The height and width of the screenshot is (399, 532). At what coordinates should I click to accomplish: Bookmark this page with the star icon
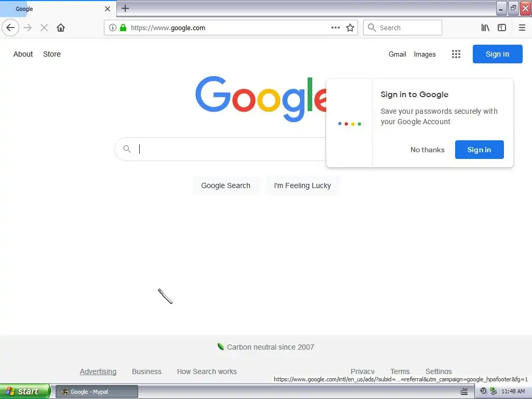point(350,28)
